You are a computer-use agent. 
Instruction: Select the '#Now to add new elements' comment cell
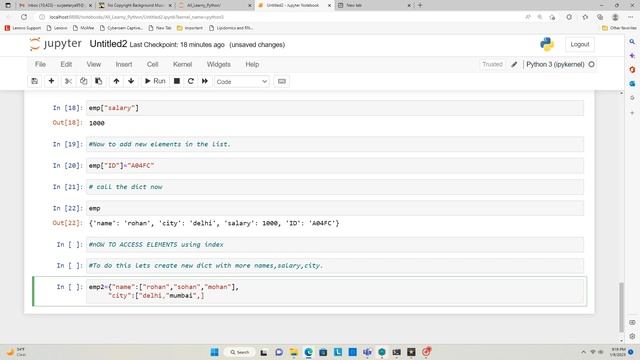[x=335, y=144]
